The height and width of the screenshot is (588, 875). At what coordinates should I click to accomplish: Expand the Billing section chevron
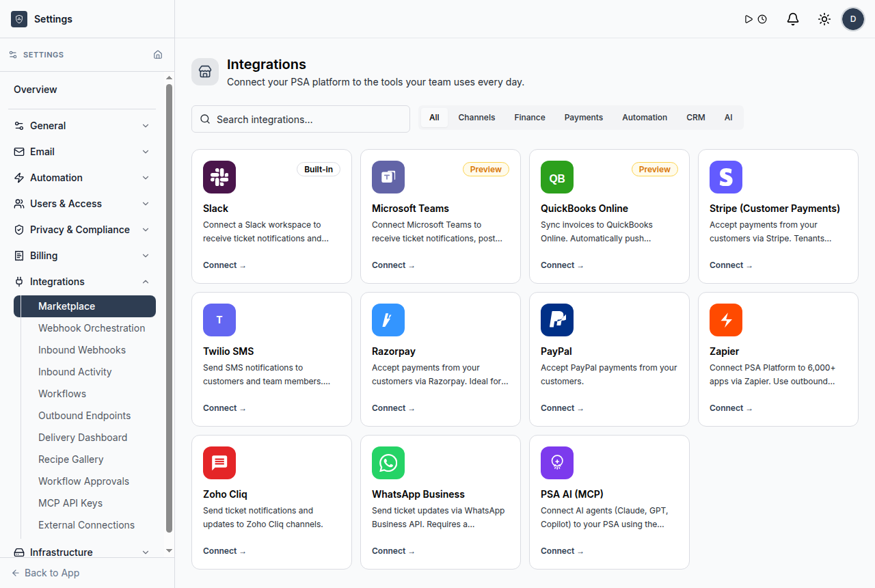pyautogui.click(x=146, y=256)
